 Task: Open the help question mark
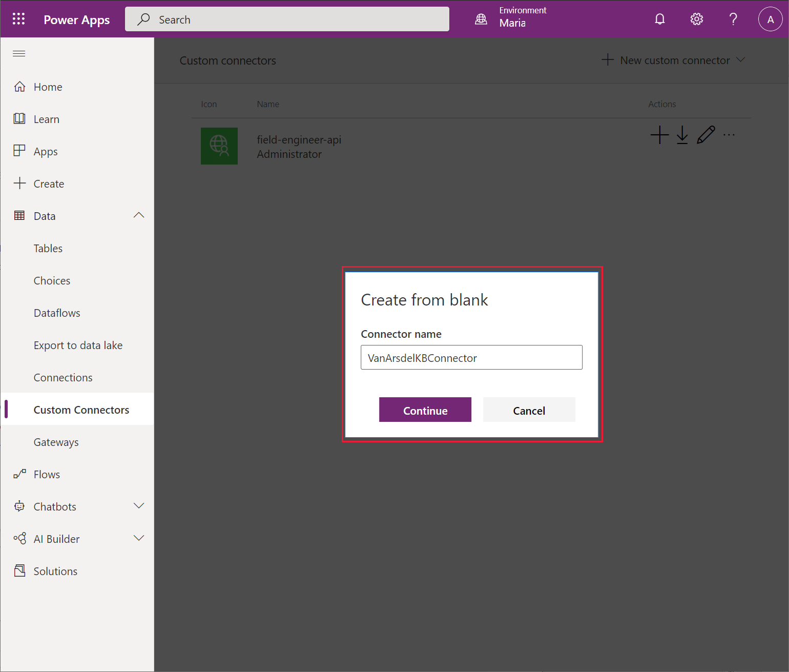click(x=733, y=19)
